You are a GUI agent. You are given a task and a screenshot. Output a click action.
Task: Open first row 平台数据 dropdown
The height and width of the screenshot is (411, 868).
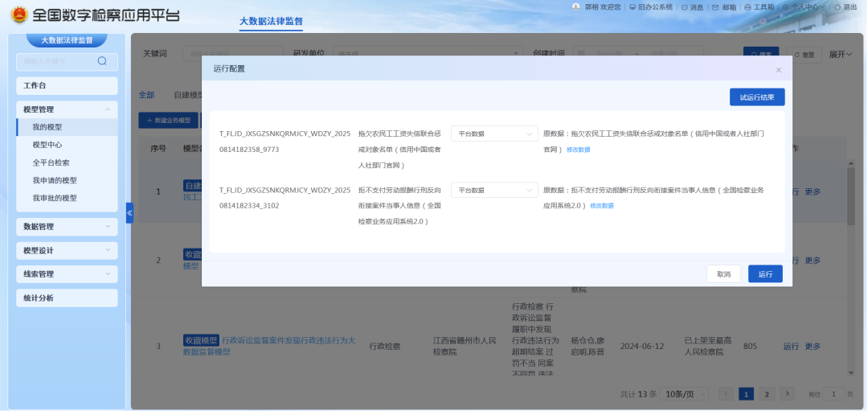(x=493, y=134)
